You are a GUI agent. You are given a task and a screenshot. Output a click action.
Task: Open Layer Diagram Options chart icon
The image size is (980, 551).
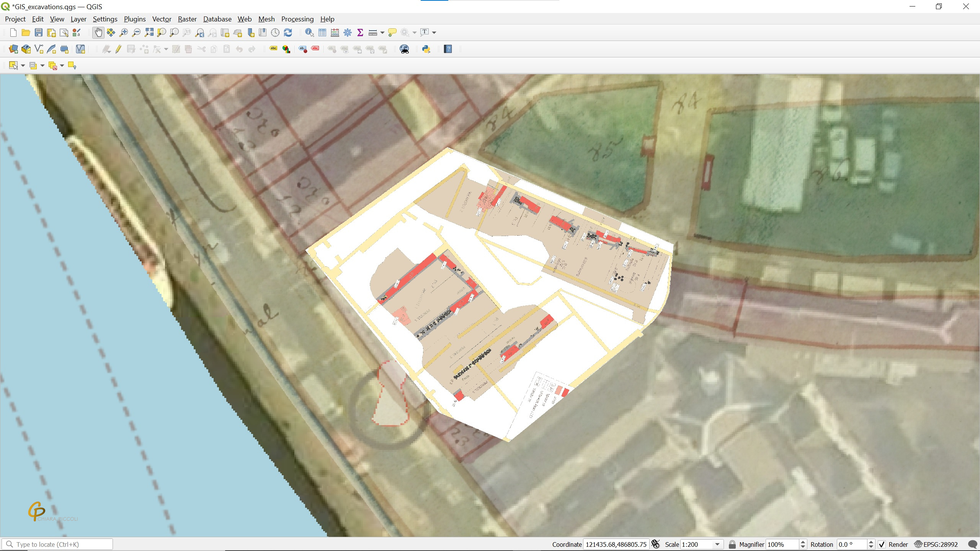286,49
